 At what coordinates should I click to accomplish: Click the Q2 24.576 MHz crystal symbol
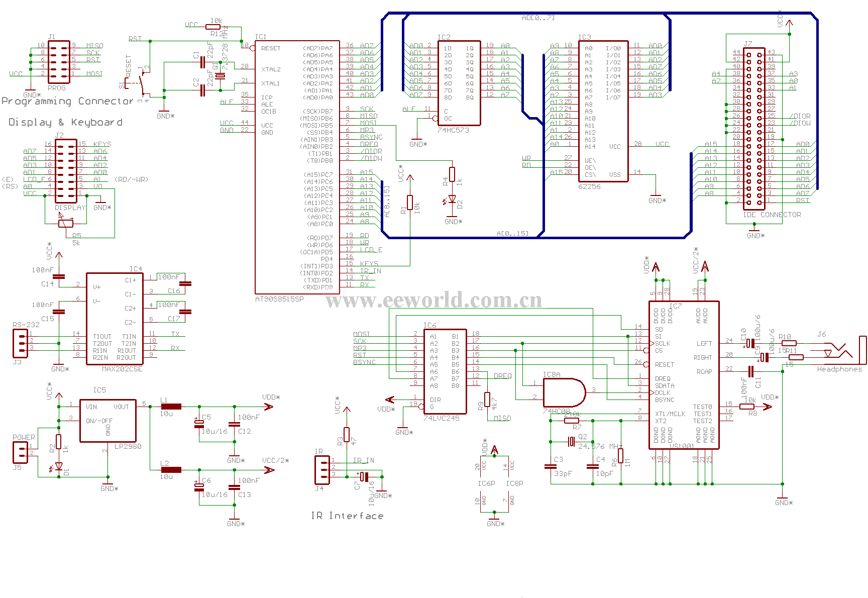pyautogui.click(x=571, y=442)
